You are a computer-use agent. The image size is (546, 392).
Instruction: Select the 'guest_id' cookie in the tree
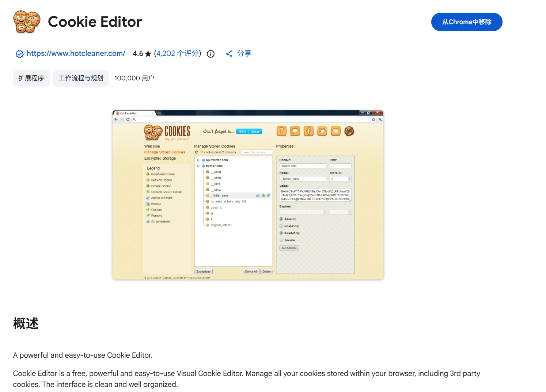(217, 208)
